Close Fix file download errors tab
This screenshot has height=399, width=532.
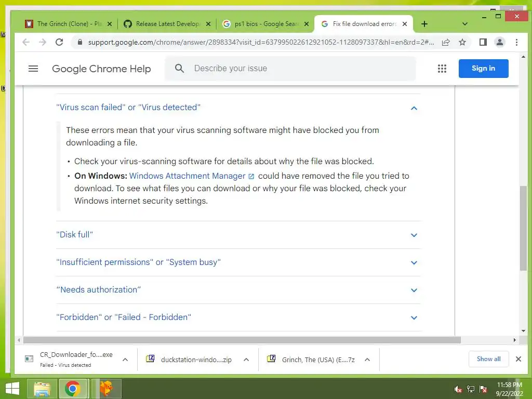[404, 24]
